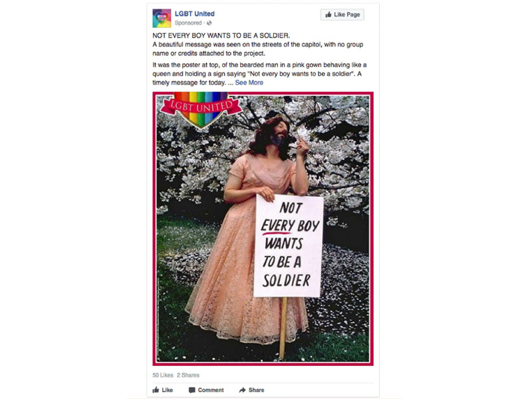Click the LGBT United page avatar
Viewport: 532px width, 399px height.
162,19
